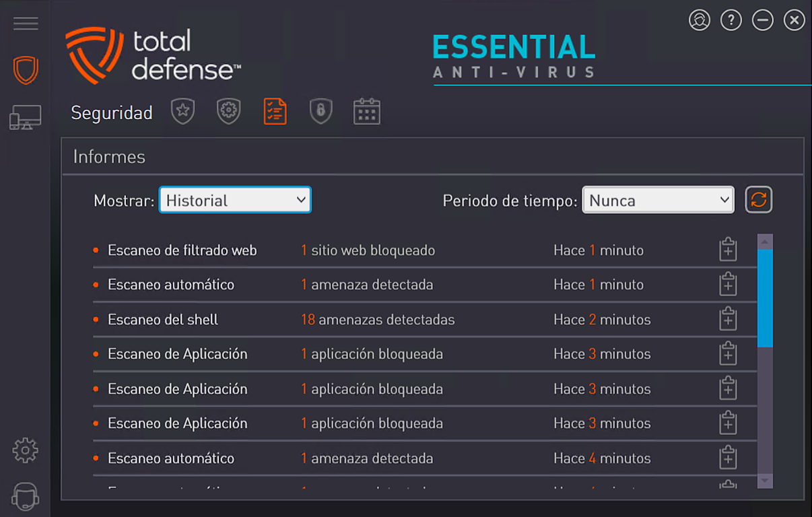Open the Devices icon in the sidebar
The height and width of the screenshot is (517, 812).
click(25, 118)
